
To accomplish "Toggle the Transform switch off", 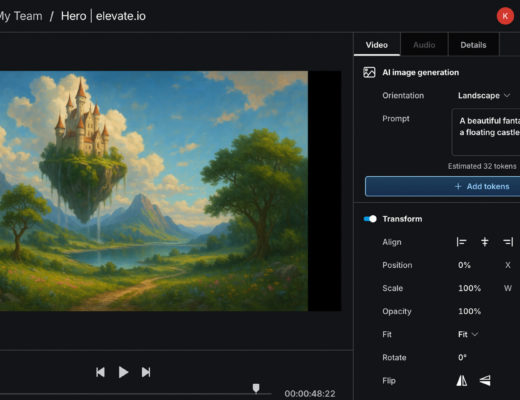I will 370,219.
